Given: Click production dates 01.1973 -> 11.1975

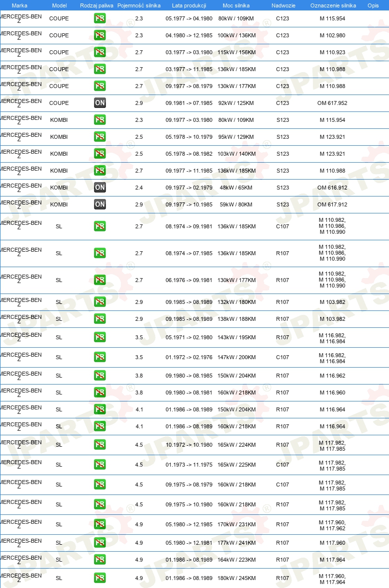Looking at the screenshot, I should (x=189, y=465).
